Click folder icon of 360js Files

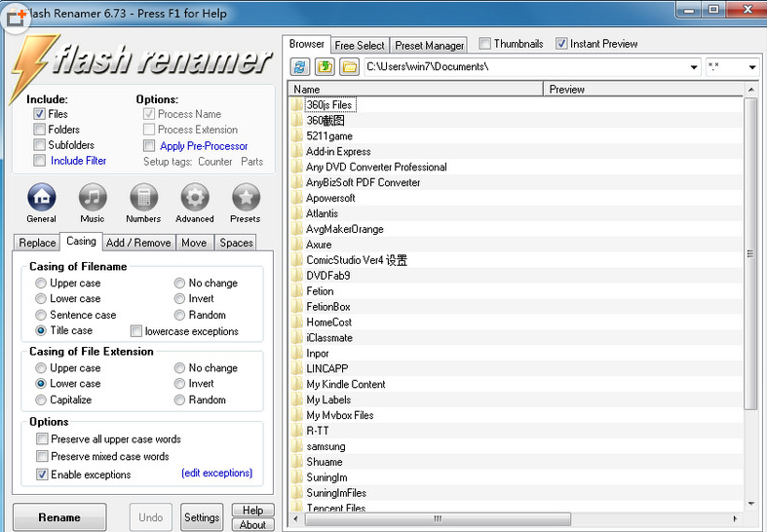(x=296, y=104)
